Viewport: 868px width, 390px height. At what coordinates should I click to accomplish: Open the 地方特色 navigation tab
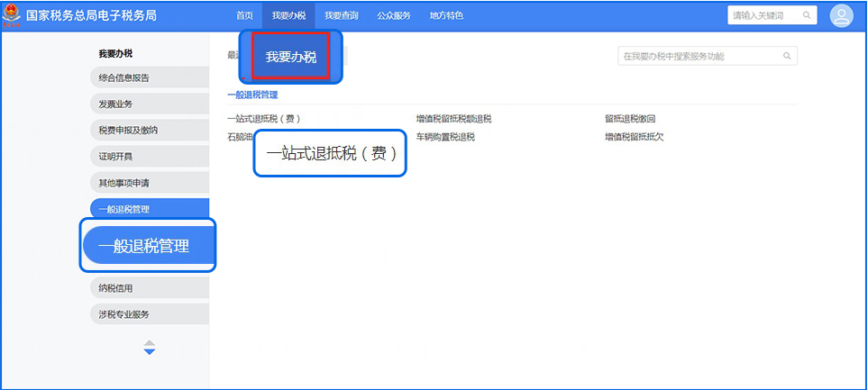446,15
